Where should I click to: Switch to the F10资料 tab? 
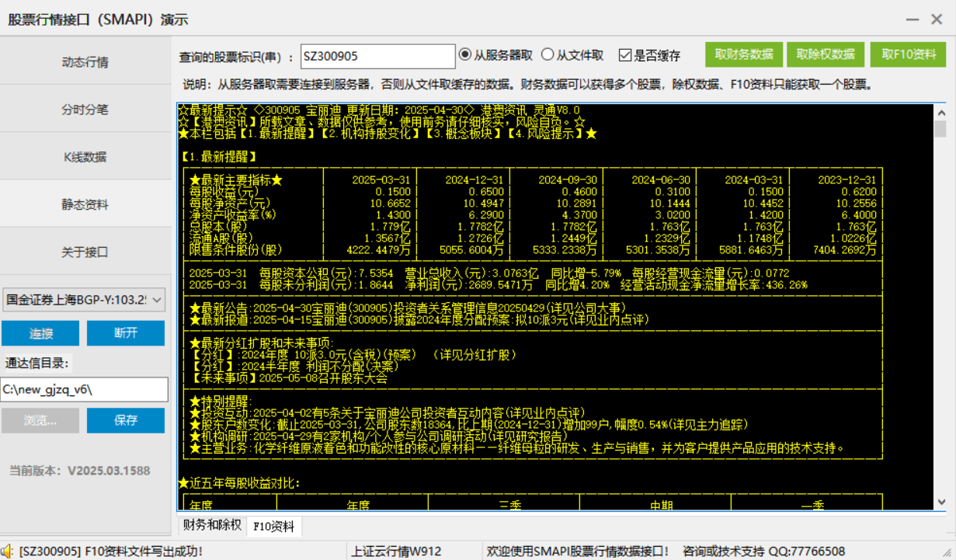click(274, 526)
